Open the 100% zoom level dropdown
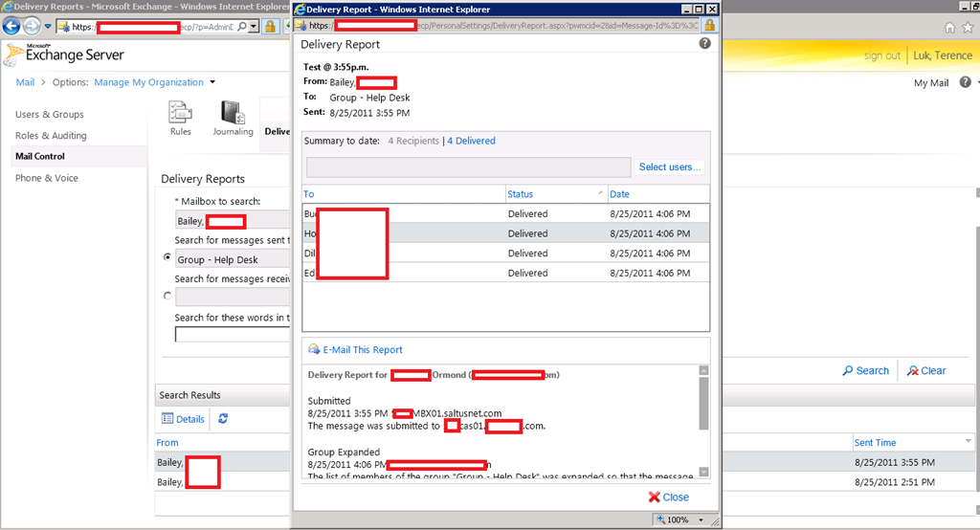980x530 pixels. pos(702,520)
